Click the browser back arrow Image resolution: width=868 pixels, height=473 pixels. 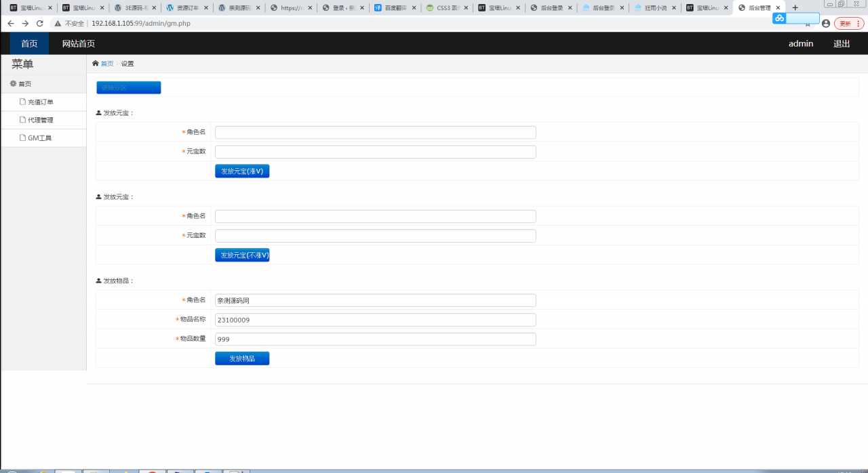(11, 23)
